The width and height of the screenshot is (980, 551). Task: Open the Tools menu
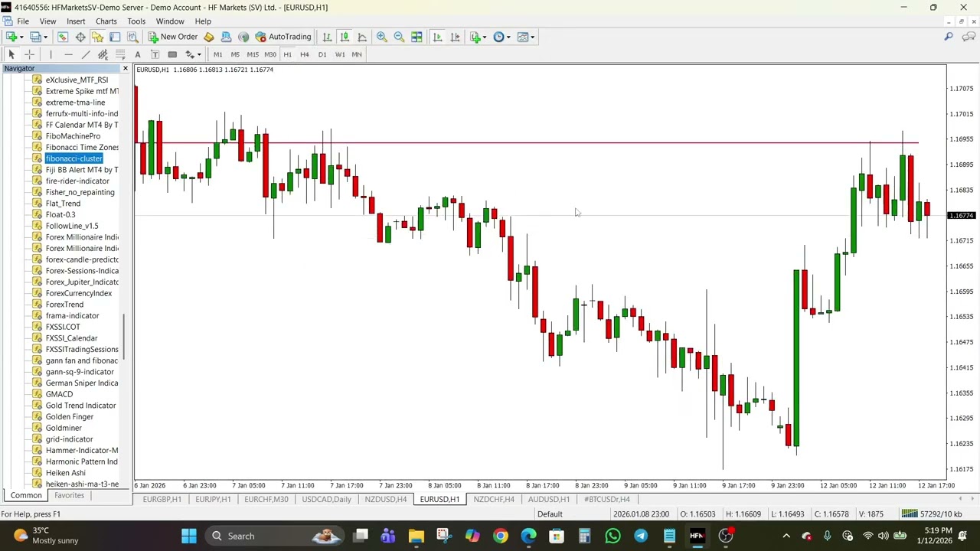pyautogui.click(x=136, y=21)
